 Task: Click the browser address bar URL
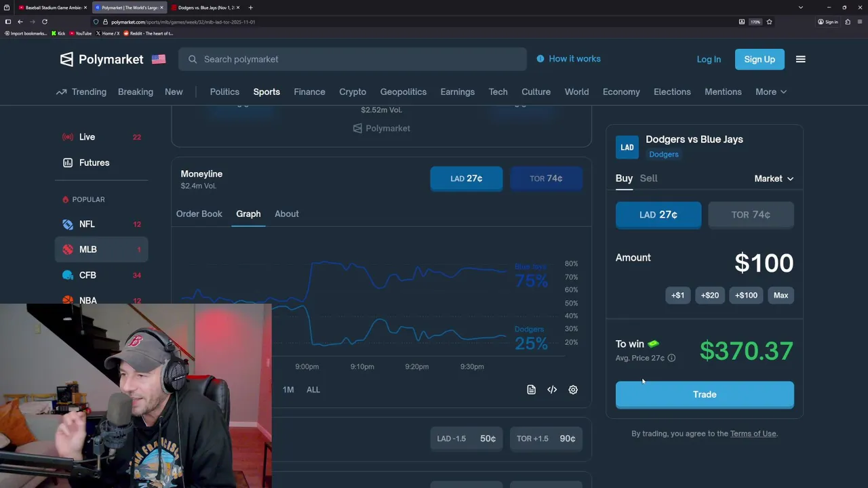pyautogui.click(x=183, y=22)
